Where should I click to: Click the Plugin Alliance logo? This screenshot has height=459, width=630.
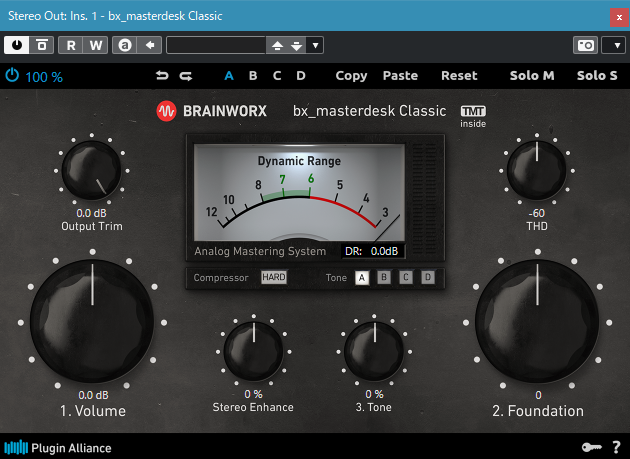coord(58,448)
